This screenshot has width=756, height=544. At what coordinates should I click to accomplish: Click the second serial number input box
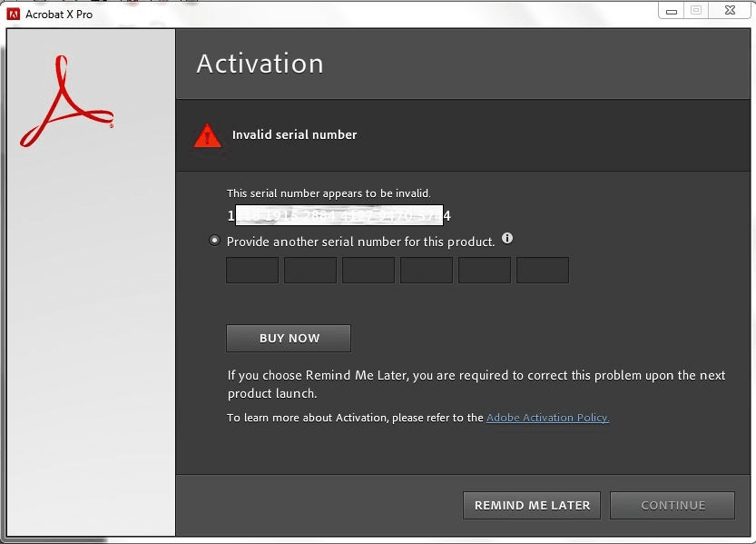309,270
